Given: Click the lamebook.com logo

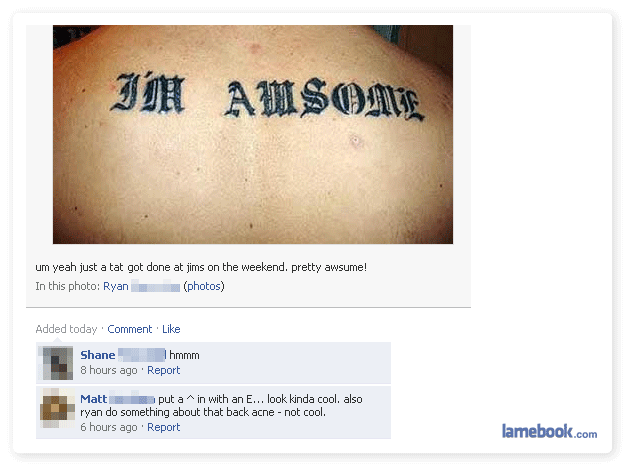Looking at the screenshot, I should click(549, 432).
